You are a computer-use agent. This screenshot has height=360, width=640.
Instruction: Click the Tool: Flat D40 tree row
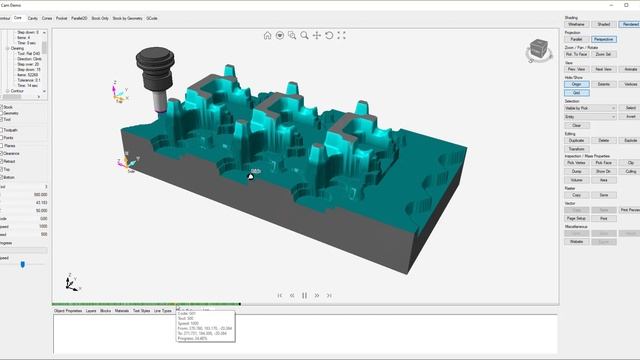(29, 53)
